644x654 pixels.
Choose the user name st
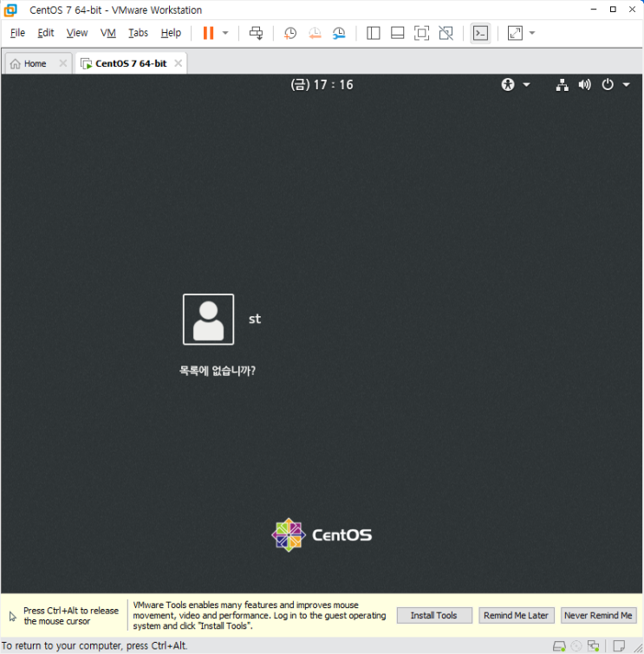(255, 319)
